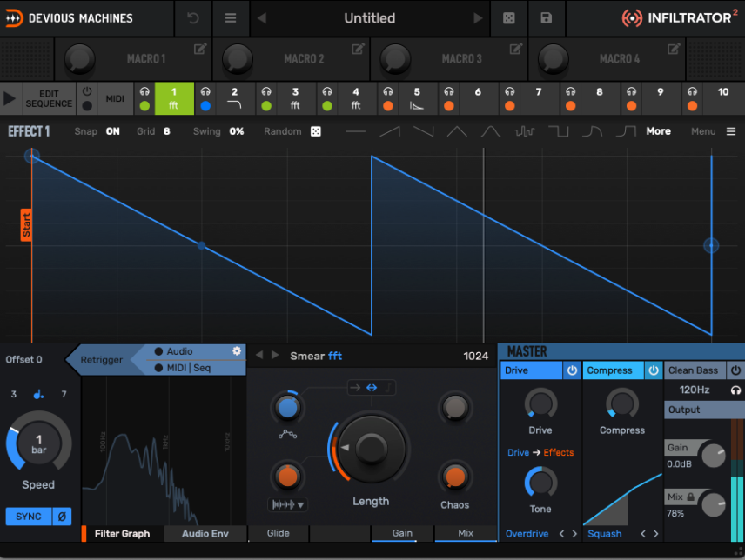
Task: Click the SYNC button
Action: tap(29, 517)
